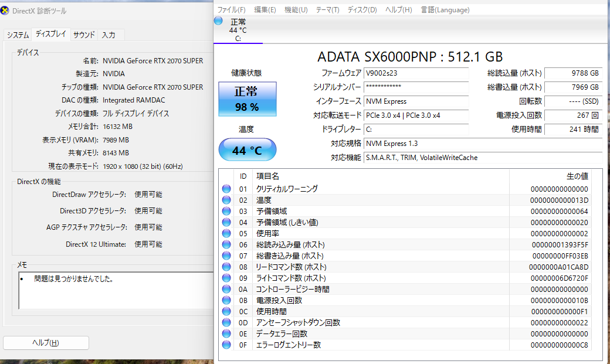Viewport: 610px width, 364px height.
Task: Click the status orb for ID 04 予備領域 (しきい値)
Action: 226,222
